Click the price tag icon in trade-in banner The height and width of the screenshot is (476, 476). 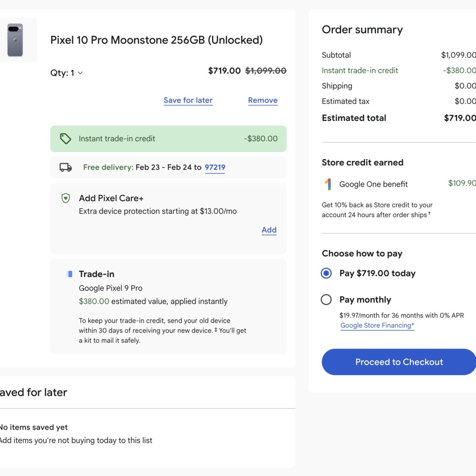click(x=65, y=138)
